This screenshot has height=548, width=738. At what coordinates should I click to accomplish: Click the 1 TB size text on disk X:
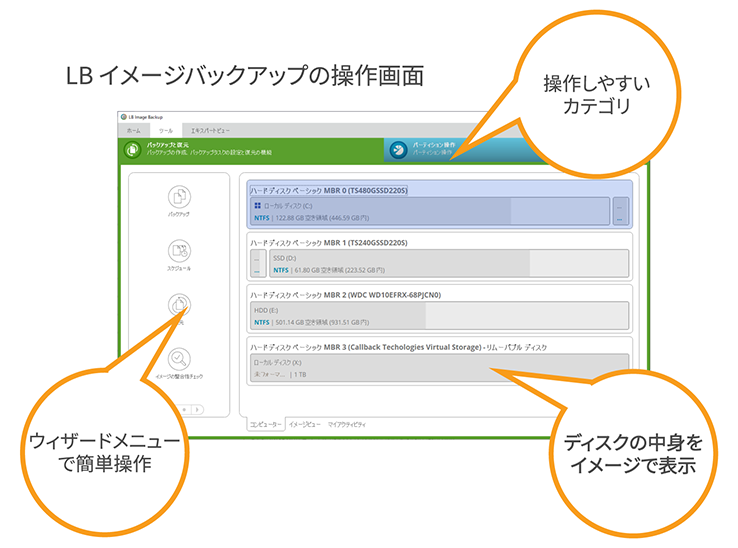[300, 375]
